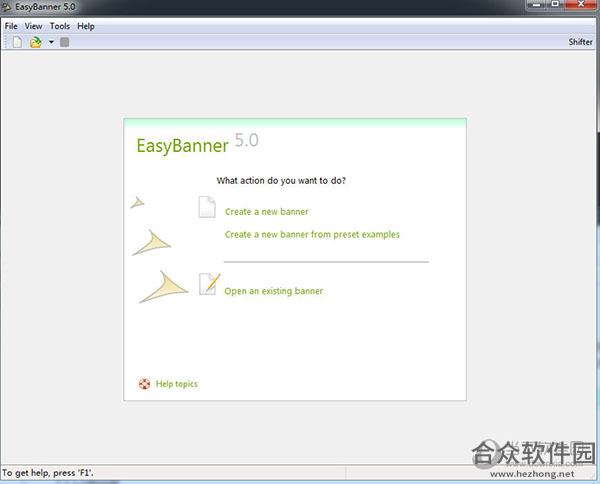Click the New banner toolbar icon
This screenshot has height=484, width=600.
pyautogui.click(x=17, y=42)
